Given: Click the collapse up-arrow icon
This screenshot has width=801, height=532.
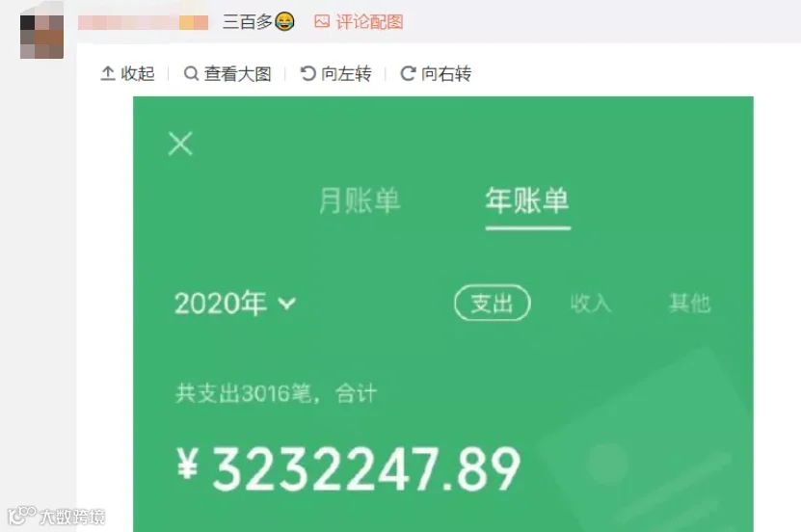Looking at the screenshot, I should tap(107, 73).
